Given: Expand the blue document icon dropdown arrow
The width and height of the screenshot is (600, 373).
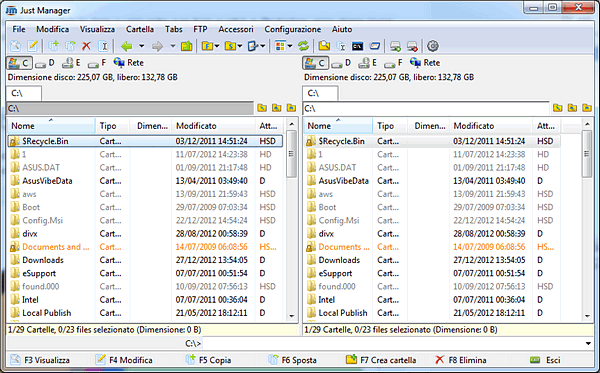Looking at the screenshot, I should (262, 46).
